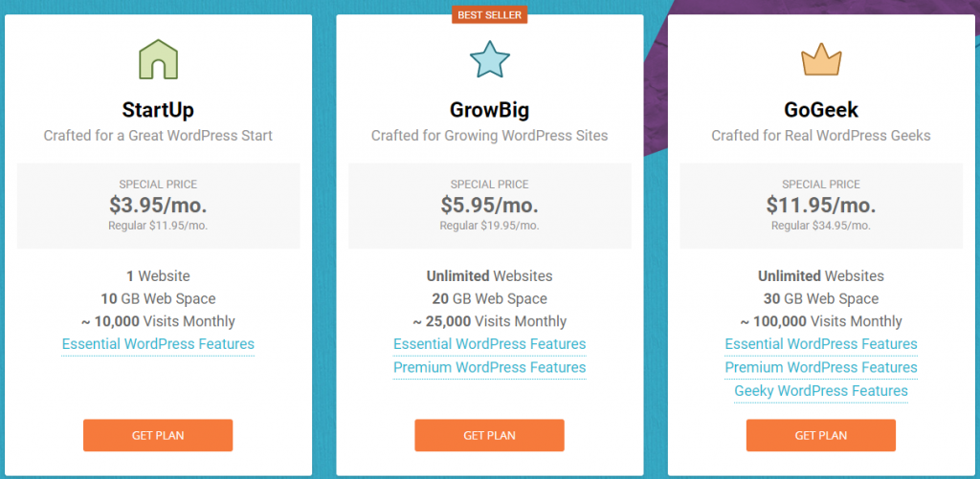Get the GrowBig plan
980x479 pixels.
[x=489, y=435]
